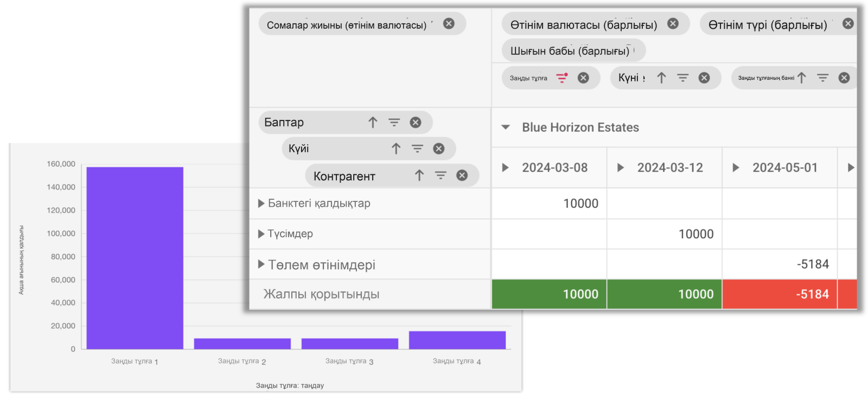The width and height of the screenshot is (868, 400).
Task: Click the Заңды тұлға 1 axis label
Action: [135, 361]
